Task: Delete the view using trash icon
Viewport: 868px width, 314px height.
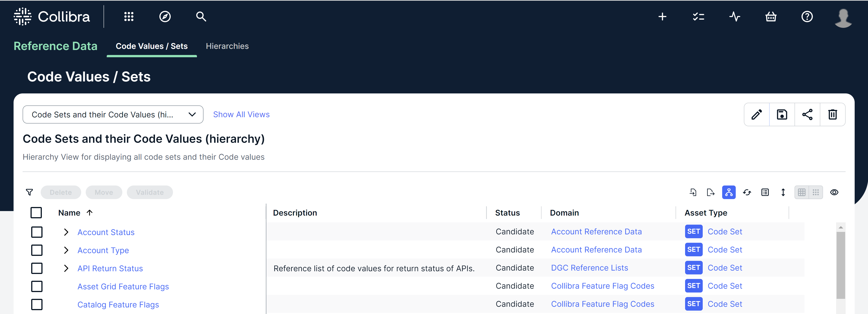Action: [x=833, y=114]
